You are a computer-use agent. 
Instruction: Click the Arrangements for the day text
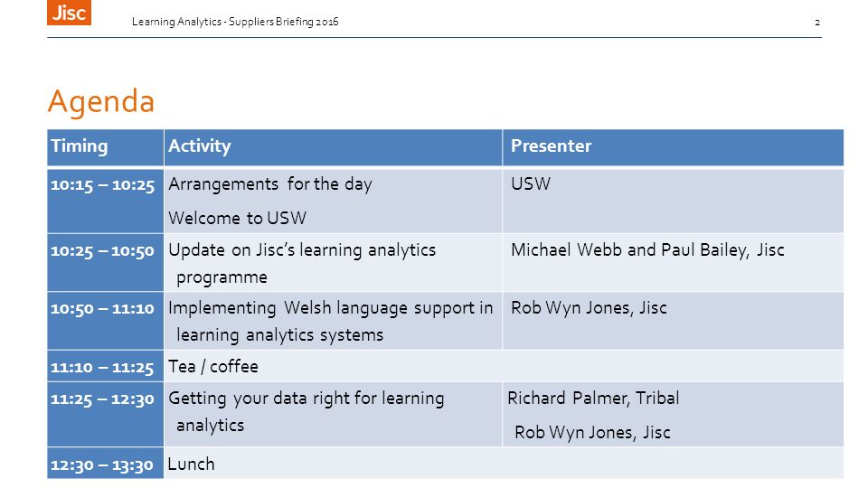point(270,184)
